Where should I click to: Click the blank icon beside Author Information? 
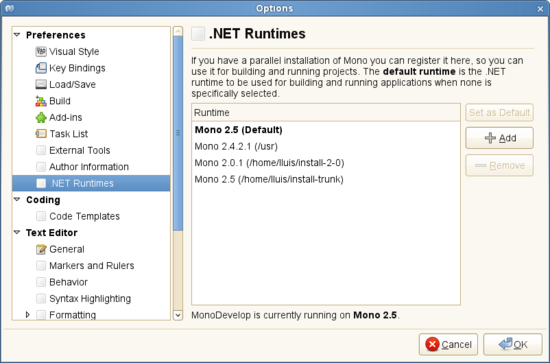pos(41,167)
